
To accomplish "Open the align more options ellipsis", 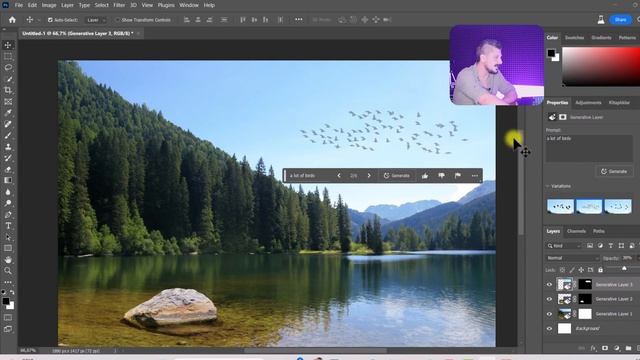I will [x=299, y=20].
